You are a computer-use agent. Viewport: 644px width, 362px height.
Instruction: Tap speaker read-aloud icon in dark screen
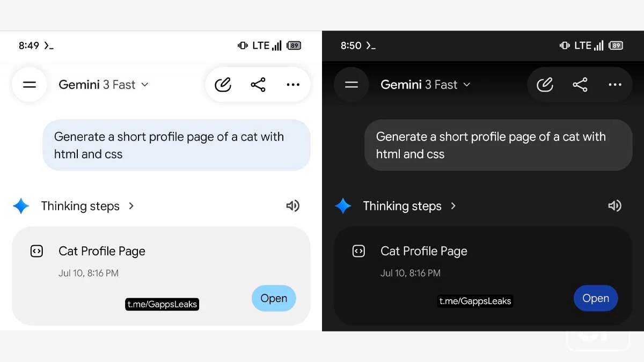(x=614, y=206)
